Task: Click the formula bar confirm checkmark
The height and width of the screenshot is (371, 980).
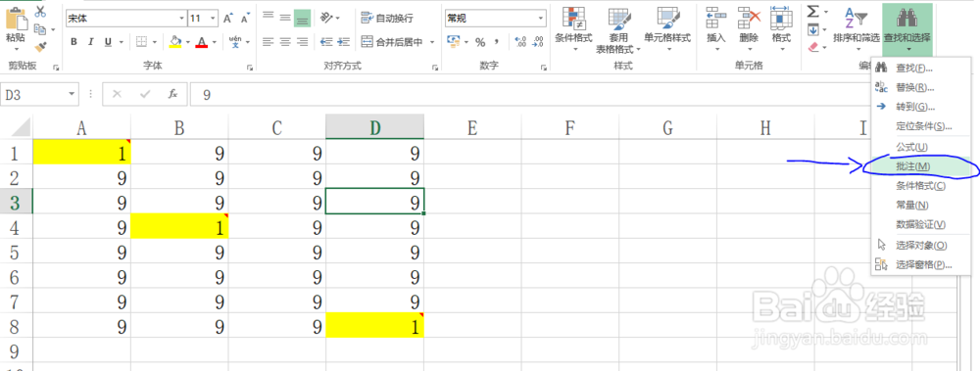Action: click(x=146, y=94)
